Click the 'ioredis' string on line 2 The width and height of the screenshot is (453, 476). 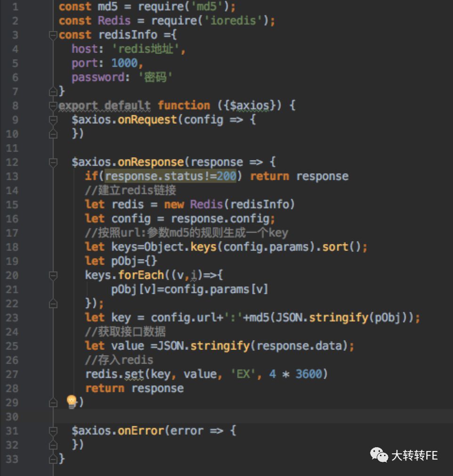click(233, 21)
